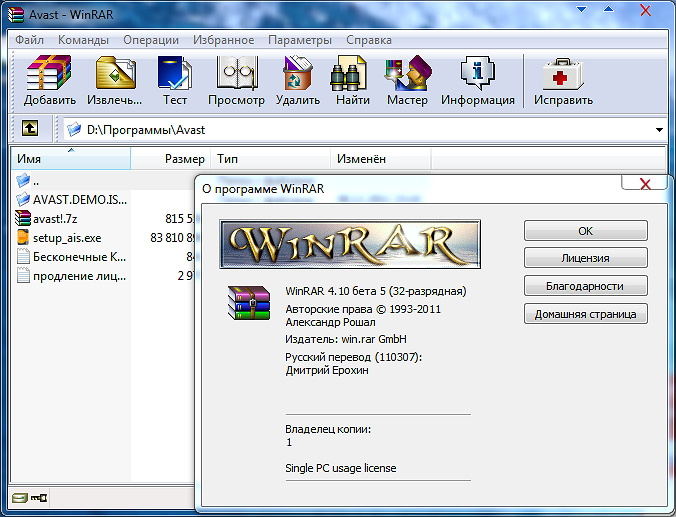Launch the Мастер (Wizard) tool
Image resolution: width=676 pixels, height=517 pixels.
coord(407,73)
